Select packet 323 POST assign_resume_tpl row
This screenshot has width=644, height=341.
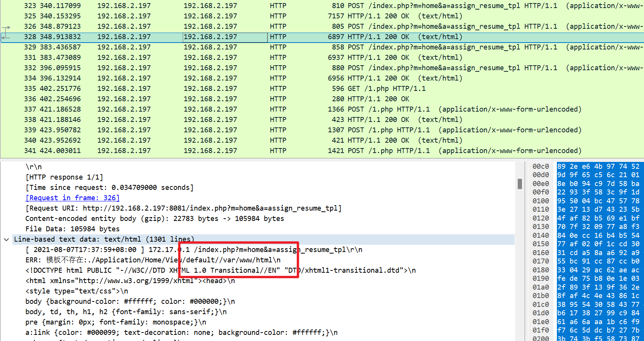[322, 6]
